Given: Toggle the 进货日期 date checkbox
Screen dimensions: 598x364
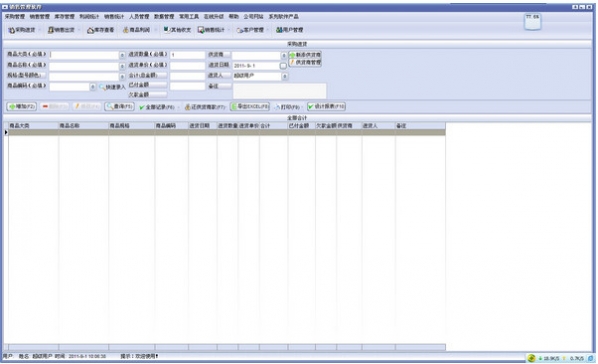Looking at the screenshot, I should click(283, 66).
